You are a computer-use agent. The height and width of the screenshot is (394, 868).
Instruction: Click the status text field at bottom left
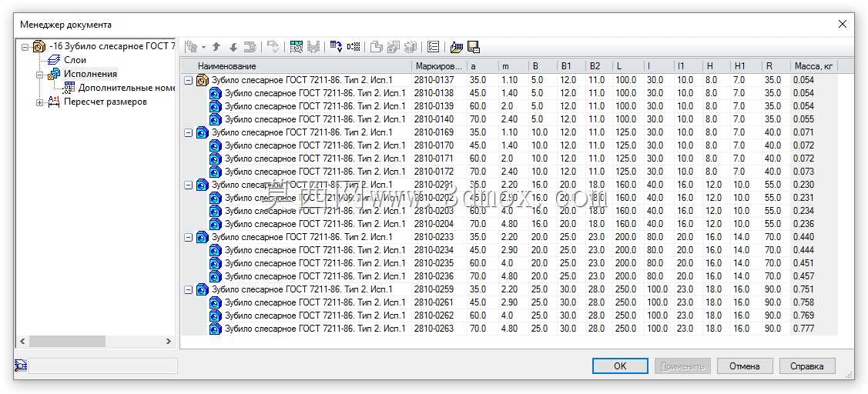pyautogui.click(x=103, y=366)
